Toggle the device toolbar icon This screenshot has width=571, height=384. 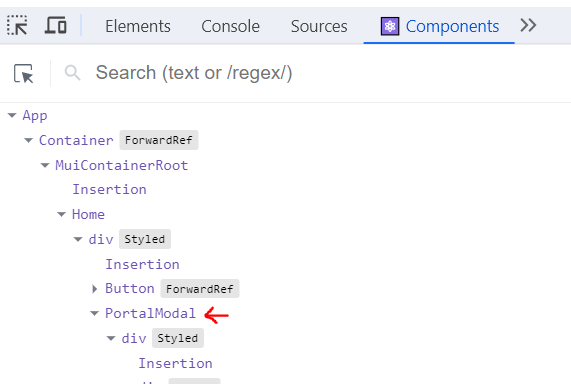pyautogui.click(x=55, y=25)
